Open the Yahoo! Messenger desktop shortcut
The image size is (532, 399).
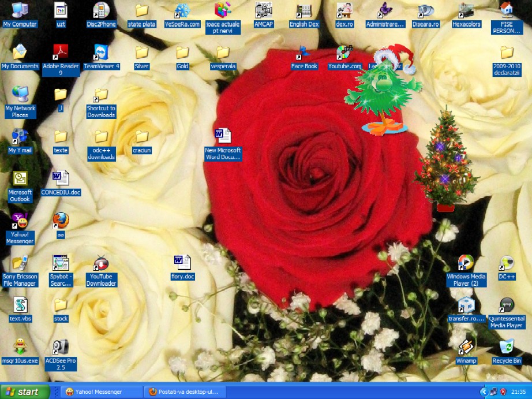pos(20,221)
